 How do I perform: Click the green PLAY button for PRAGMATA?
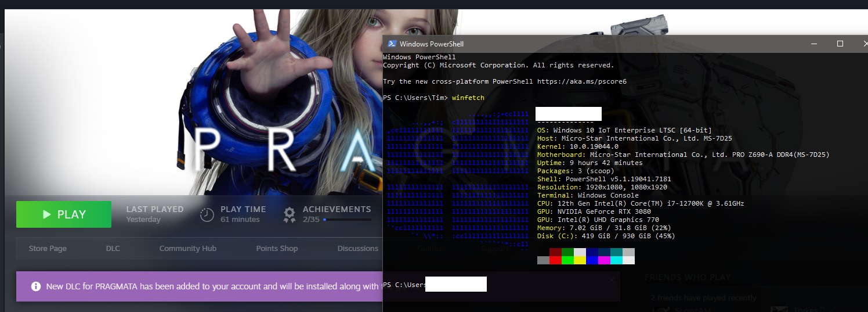pos(64,214)
